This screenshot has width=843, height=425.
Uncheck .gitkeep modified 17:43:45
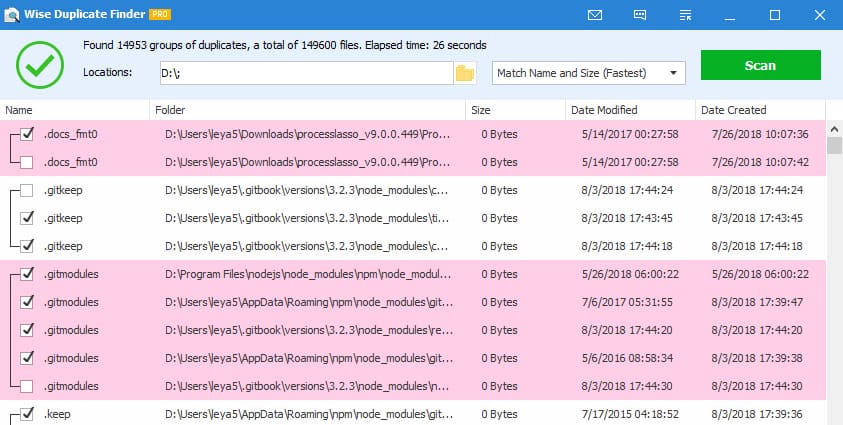(26, 218)
